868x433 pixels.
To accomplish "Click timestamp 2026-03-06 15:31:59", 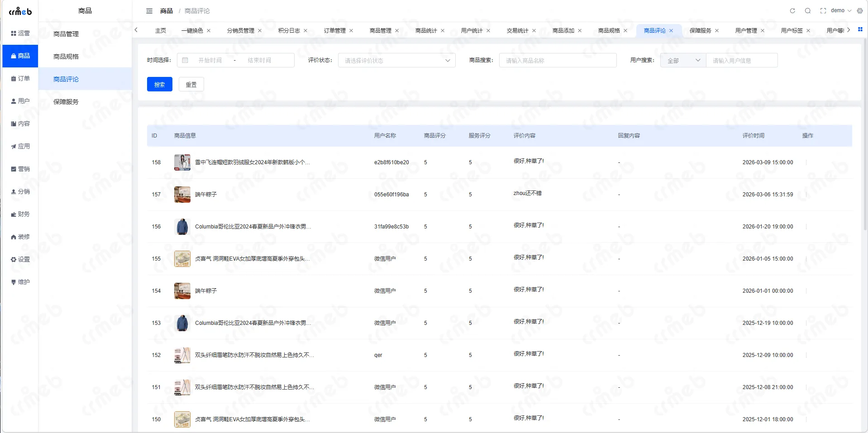I will click(768, 195).
